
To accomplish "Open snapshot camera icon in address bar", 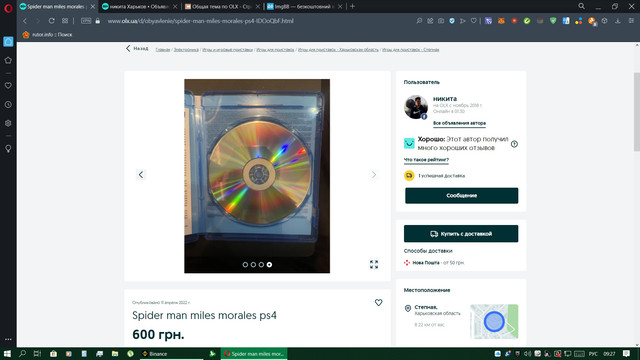I will (441, 21).
